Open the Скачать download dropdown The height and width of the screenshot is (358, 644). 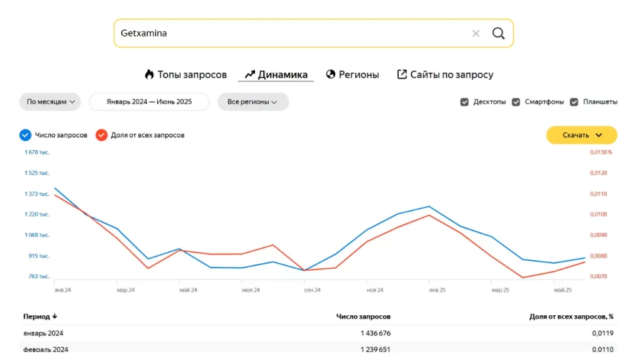point(582,135)
